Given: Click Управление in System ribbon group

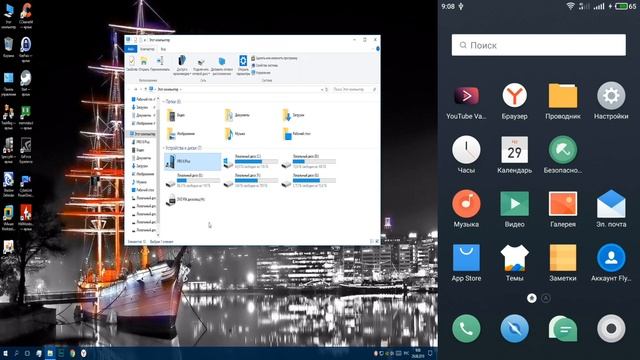Looking at the screenshot, I should point(261,73).
